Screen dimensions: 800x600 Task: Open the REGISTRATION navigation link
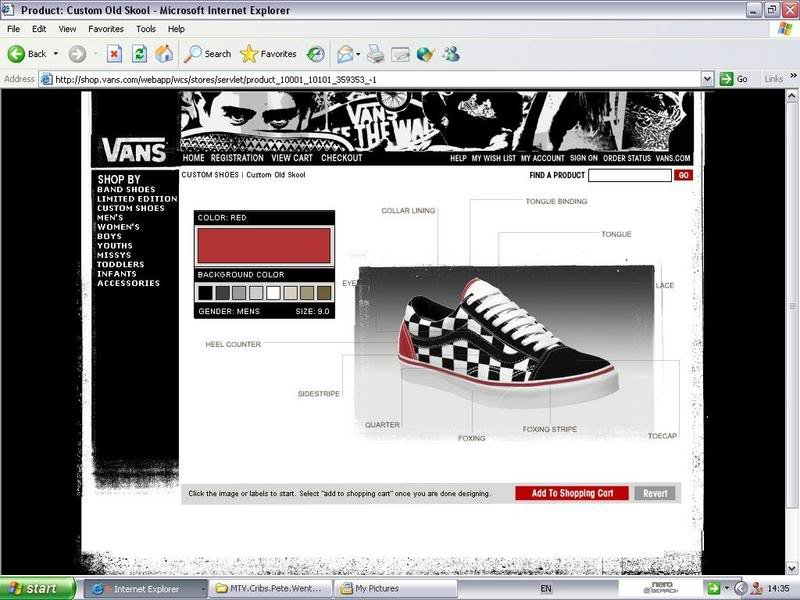click(237, 158)
